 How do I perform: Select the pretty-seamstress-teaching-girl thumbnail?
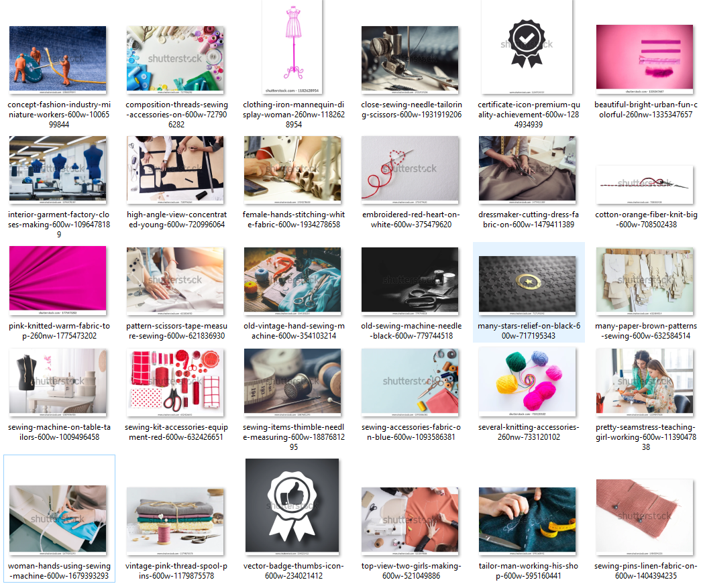(x=645, y=382)
